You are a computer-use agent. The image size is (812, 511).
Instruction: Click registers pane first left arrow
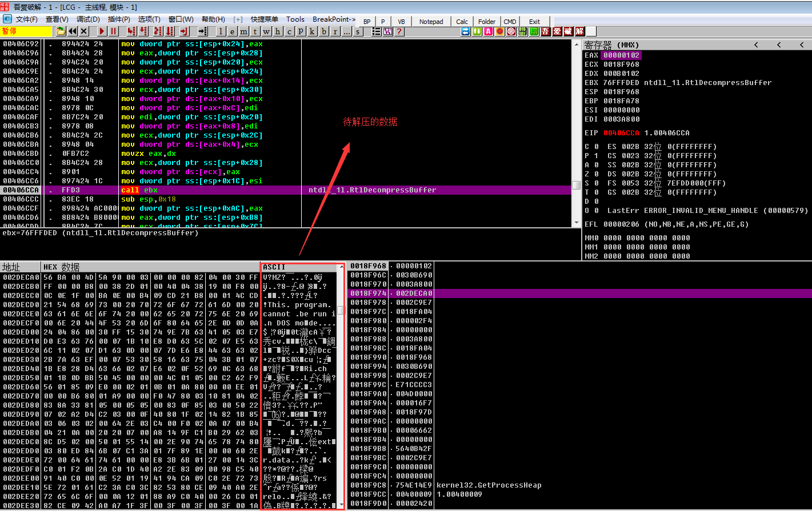pos(757,45)
